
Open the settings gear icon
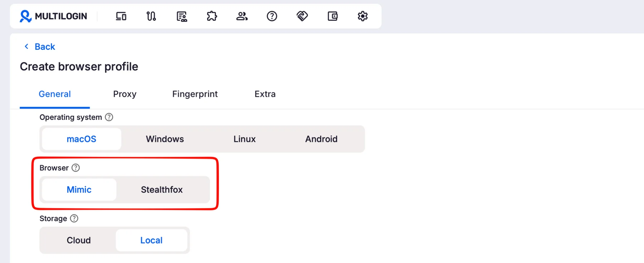tap(362, 16)
